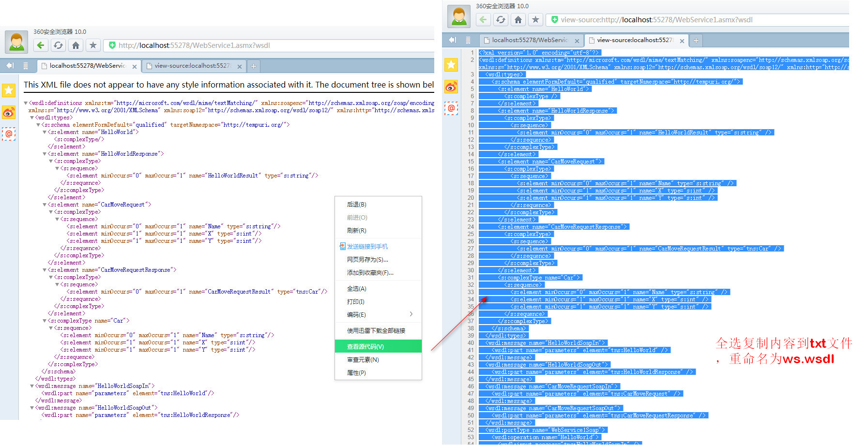Click the red 360 media icon in the sidebar
The image size is (868, 445).
pos(9,113)
